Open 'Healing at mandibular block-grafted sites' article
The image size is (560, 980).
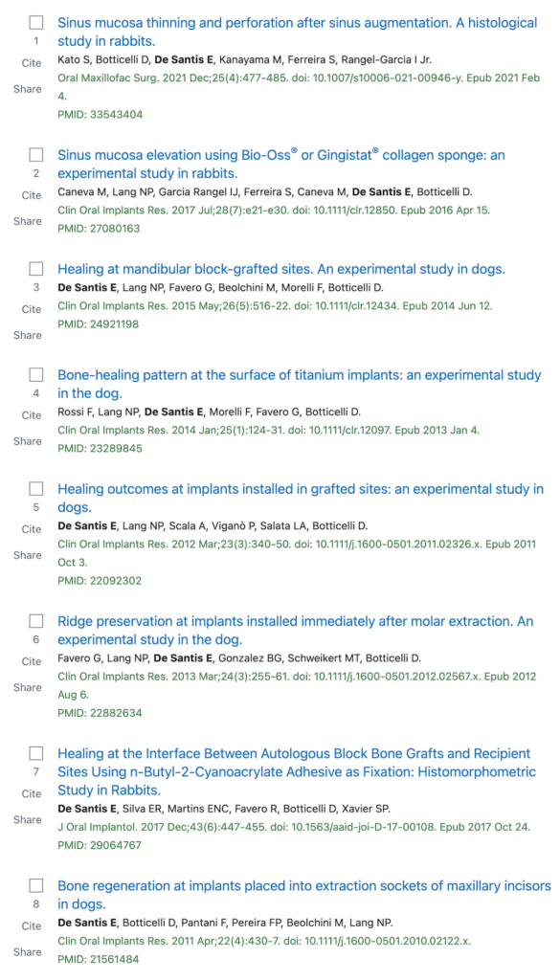point(281,269)
